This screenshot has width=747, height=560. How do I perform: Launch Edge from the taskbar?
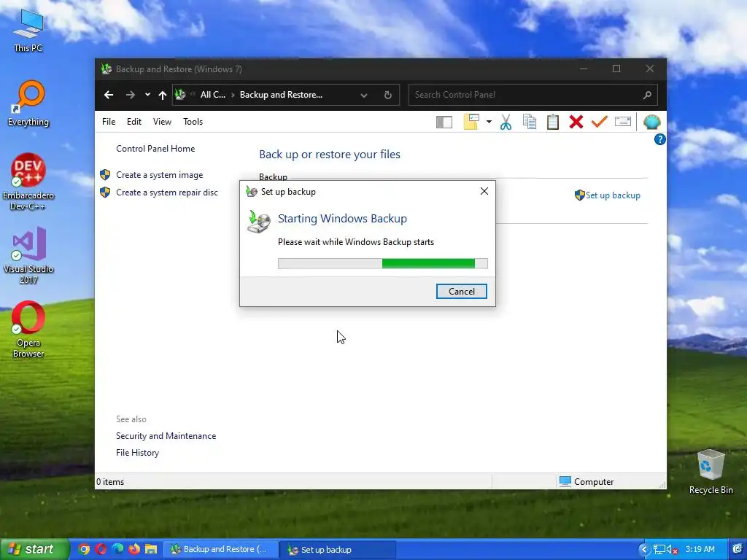[x=117, y=549]
